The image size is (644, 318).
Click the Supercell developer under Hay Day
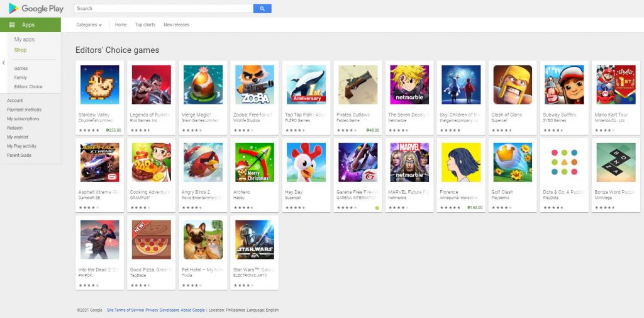coord(293,198)
